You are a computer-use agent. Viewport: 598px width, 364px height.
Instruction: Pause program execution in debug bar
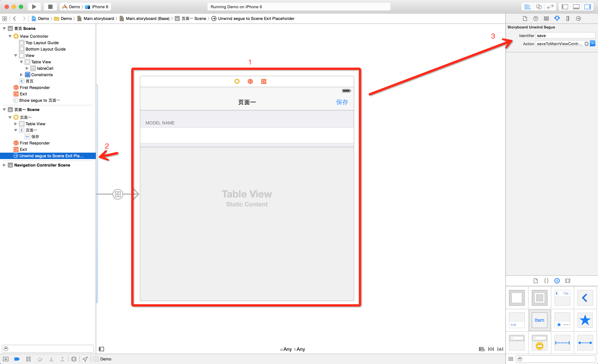(28, 359)
